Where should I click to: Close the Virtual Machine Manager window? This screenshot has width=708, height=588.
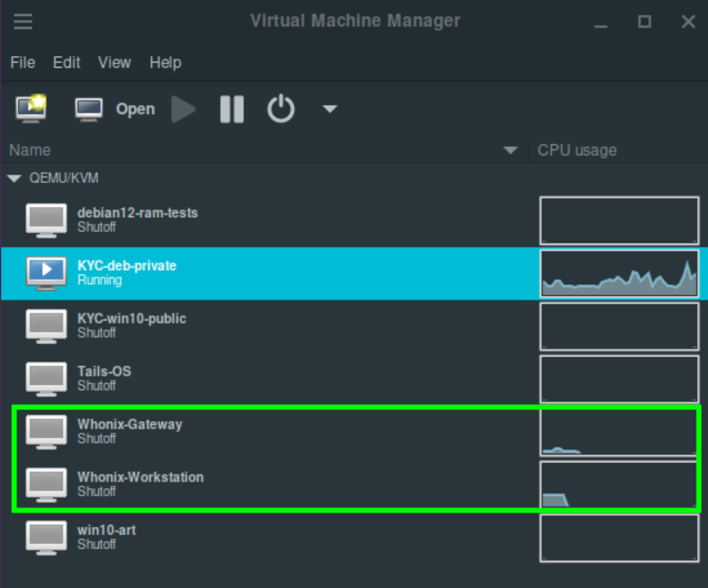(x=688, y=21)
